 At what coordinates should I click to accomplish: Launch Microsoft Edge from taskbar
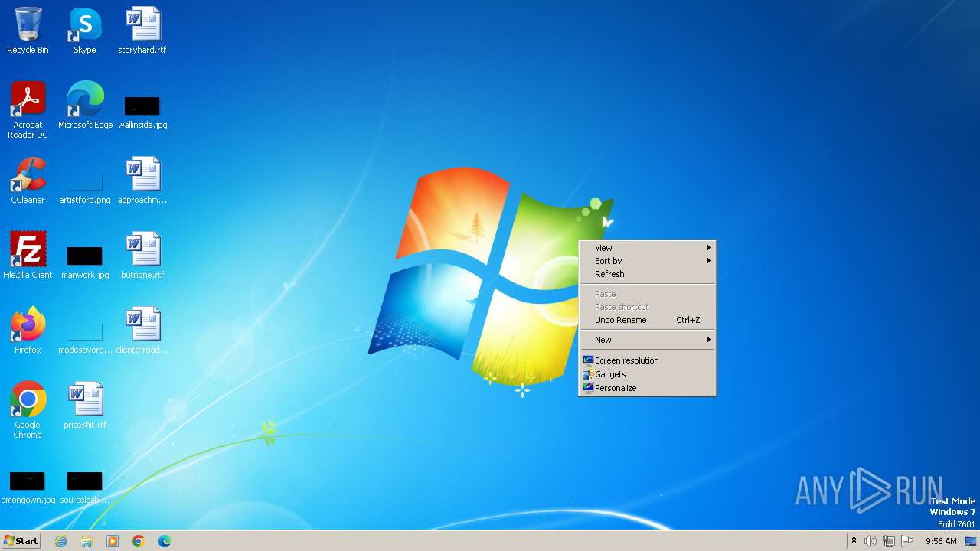pyautogui.click(x=165, y=541)
